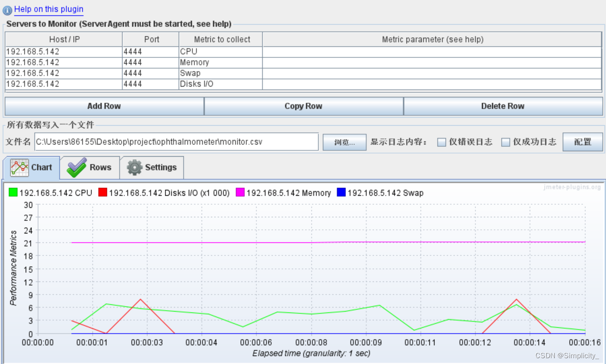Click the 192.168.5.142 CPU legend label
This screenshot has width=606, height=364.
[56, 193]
